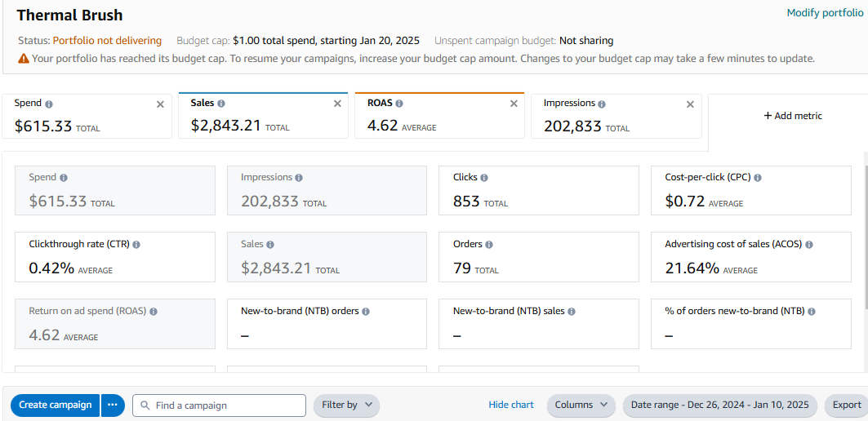Image resolution: width=868 pixels, height=421 pixels.
Task: Select the Orders metric tile
Action: (539, 257)
